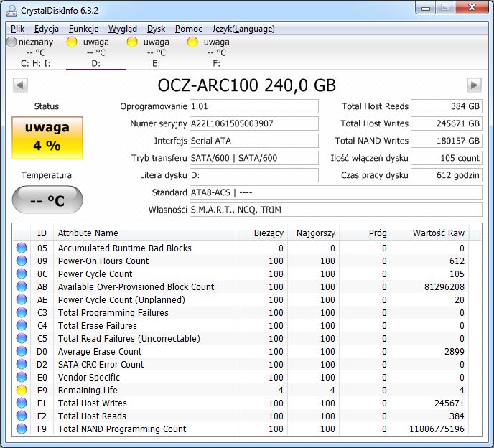This screenshot has height=448, width=494.
Task: Select the Remaining Life attribute name
Action: click(x=88, y=390)
